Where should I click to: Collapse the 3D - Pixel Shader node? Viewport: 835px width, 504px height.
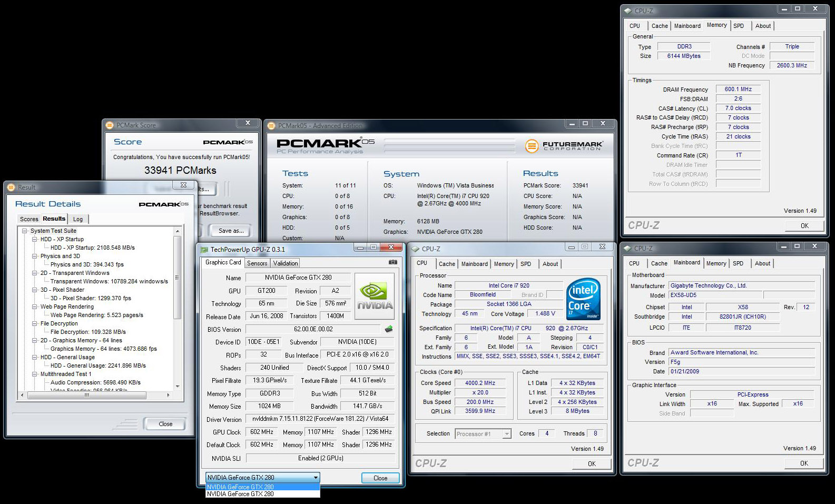(34, 290)
